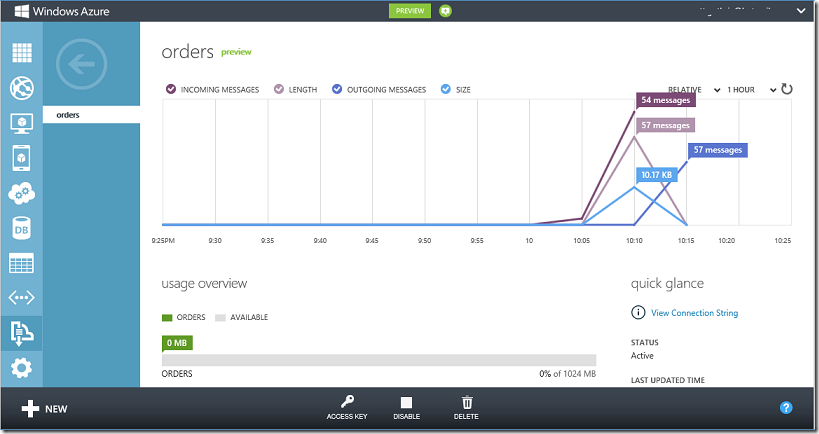Click the plus New button

44,409
